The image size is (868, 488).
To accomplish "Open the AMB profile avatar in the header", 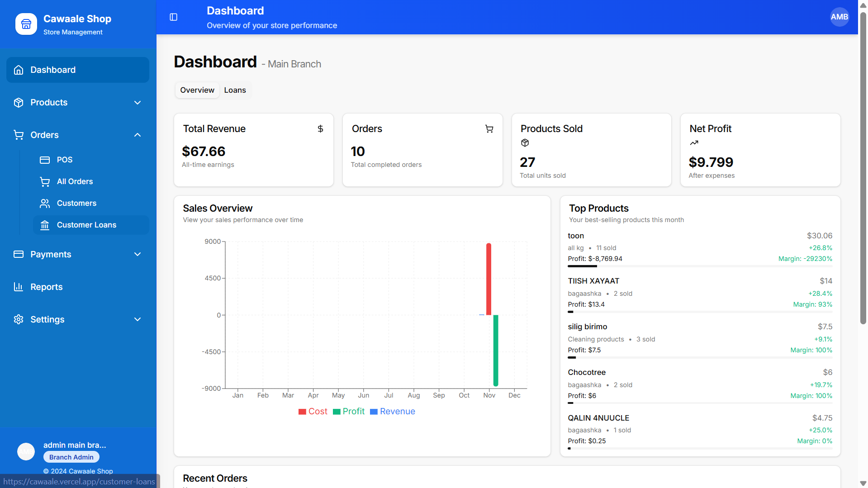I will tap(839, 17).
